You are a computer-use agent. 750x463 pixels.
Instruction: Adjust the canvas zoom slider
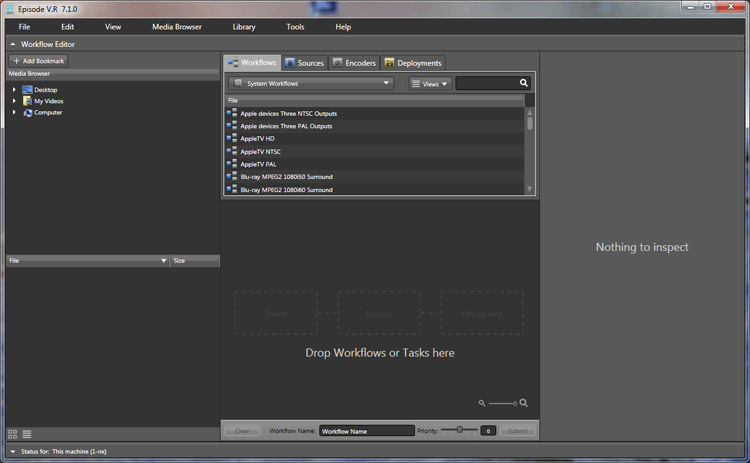(515, 403)
